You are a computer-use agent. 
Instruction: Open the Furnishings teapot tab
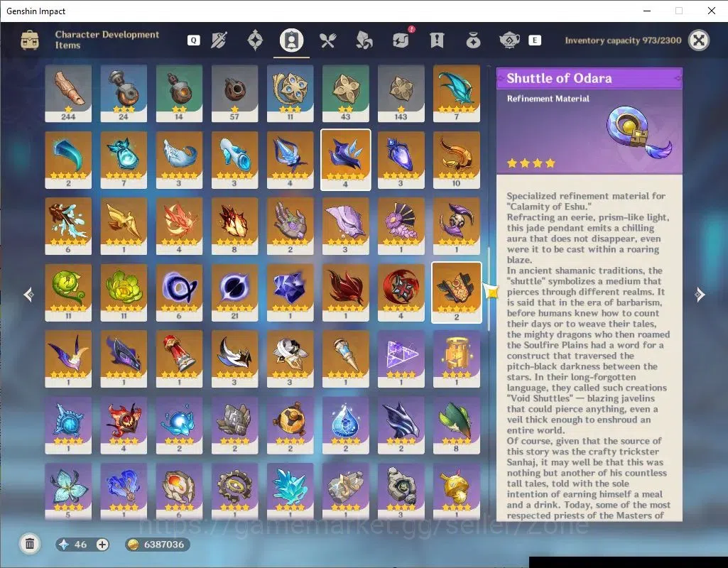point(509,40)
